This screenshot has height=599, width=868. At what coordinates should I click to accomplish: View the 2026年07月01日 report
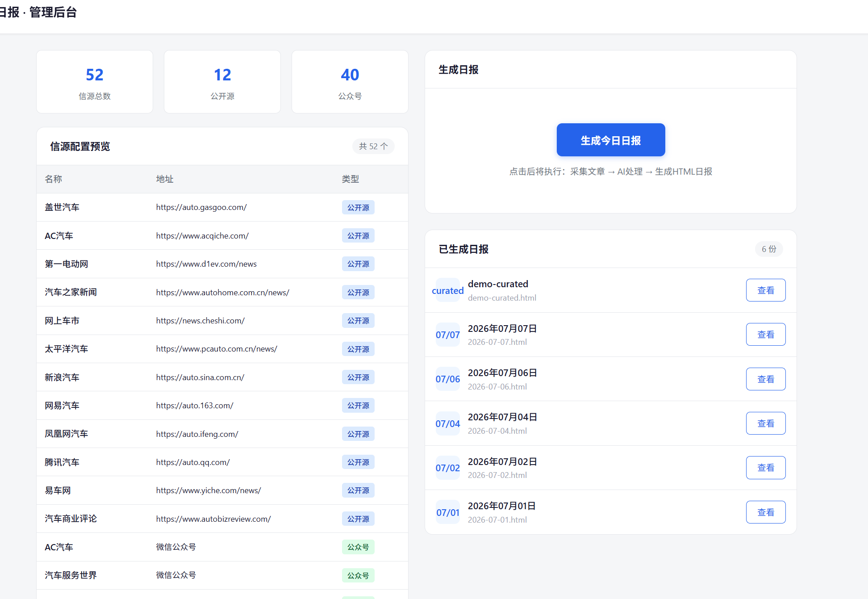click(765, 512)
